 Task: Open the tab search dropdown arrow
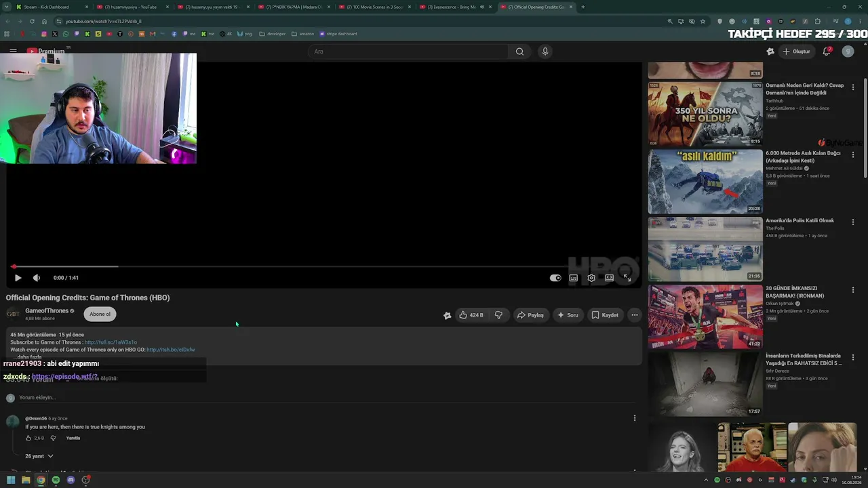(7, 7)
